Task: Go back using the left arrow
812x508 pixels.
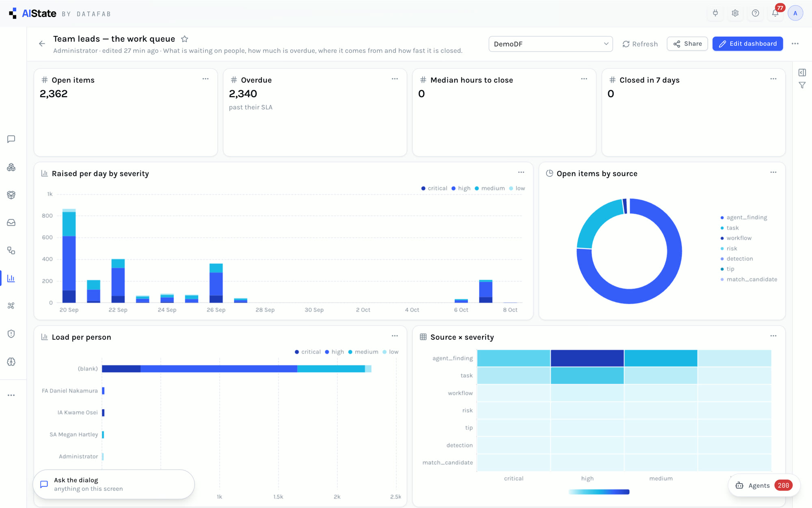Action: (42, 43)
